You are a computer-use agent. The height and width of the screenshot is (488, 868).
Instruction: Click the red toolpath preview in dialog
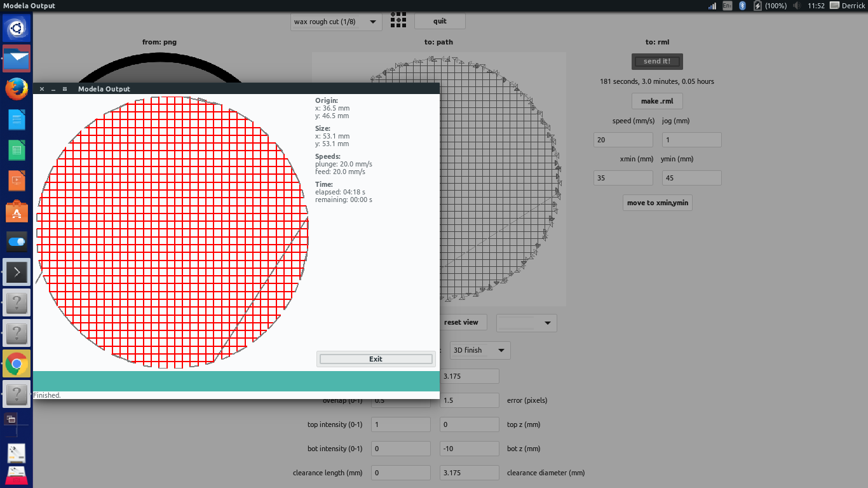pyautogui.click(x=172, y=233)
